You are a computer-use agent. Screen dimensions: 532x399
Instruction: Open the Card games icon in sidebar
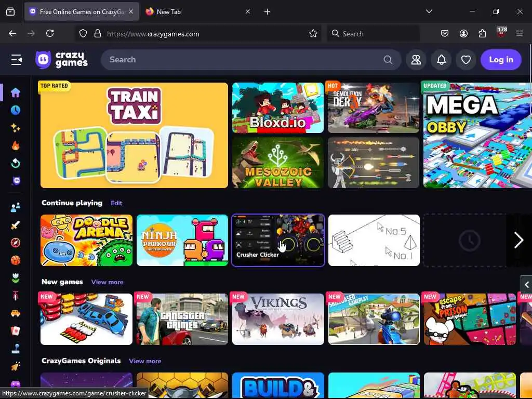pos(15,331)
